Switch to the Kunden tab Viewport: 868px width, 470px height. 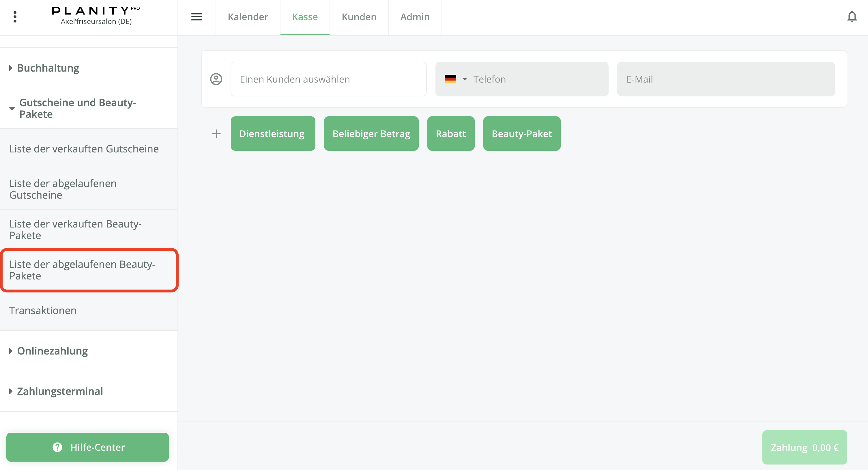click(x=359, y=17)
